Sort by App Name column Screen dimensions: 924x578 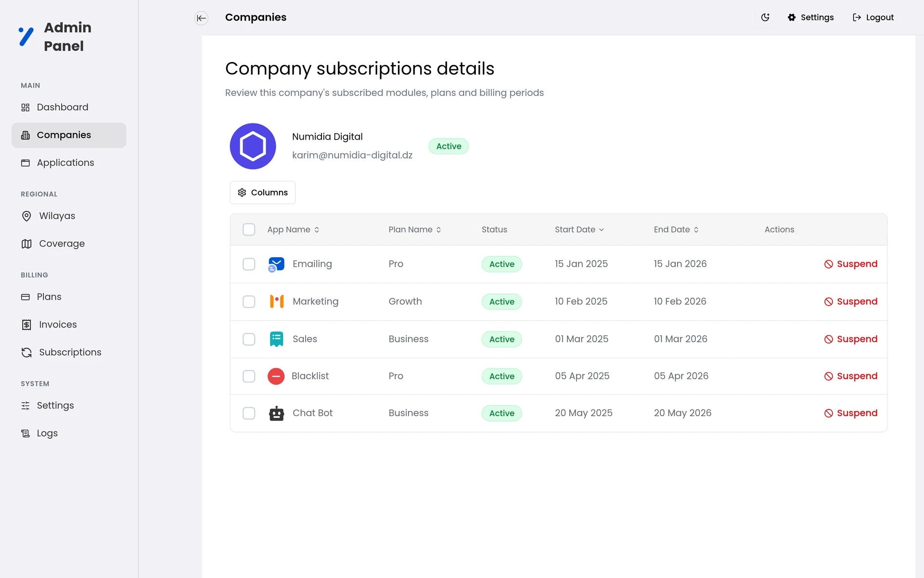coord(293,230)
